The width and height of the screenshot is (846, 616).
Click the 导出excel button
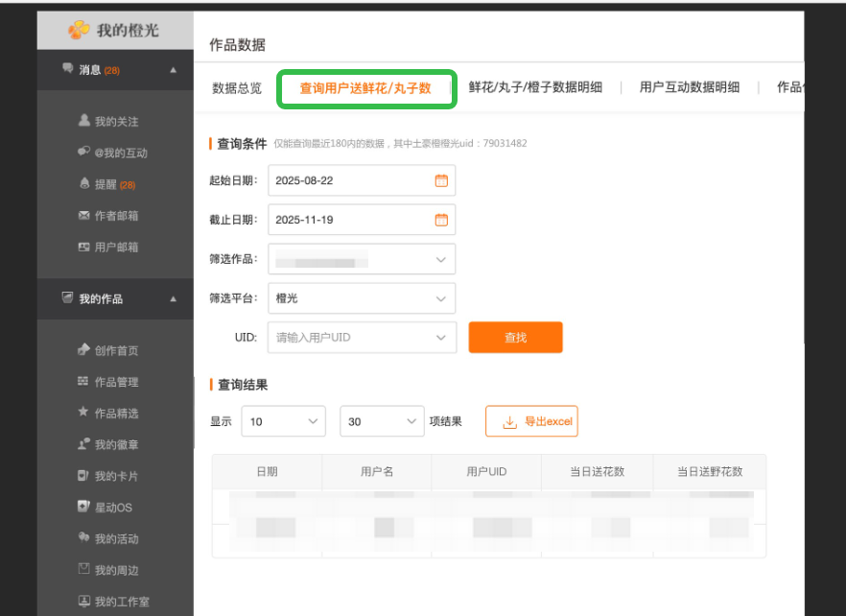point(531,421)
